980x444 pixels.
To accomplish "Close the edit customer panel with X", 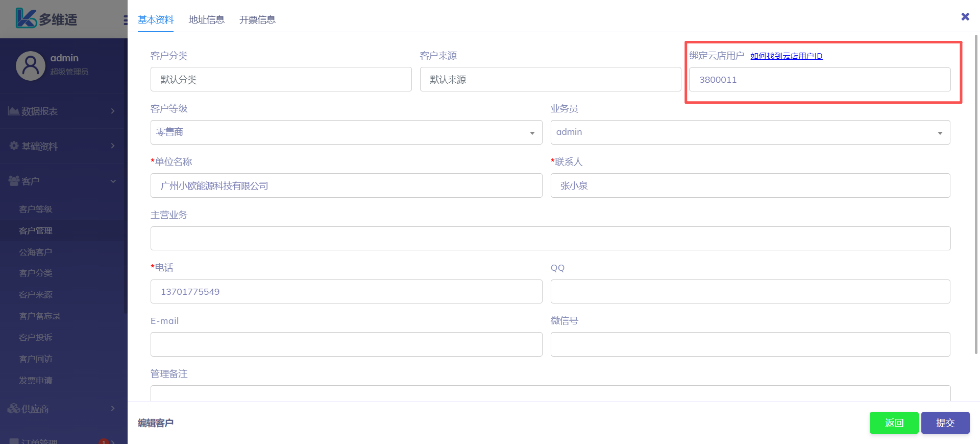I will (x=965, y=17).
